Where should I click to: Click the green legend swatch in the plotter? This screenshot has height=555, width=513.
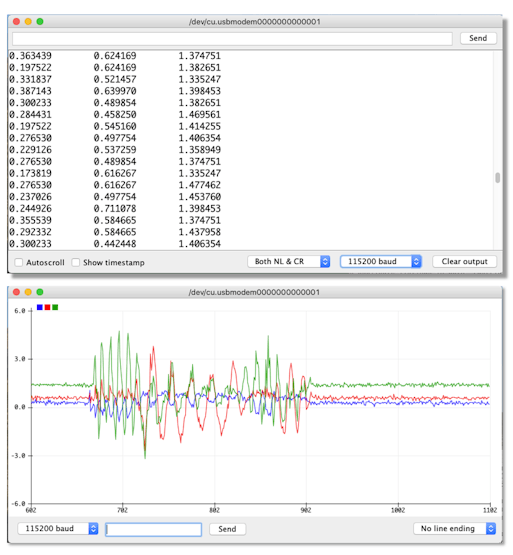tap(55, 307)
